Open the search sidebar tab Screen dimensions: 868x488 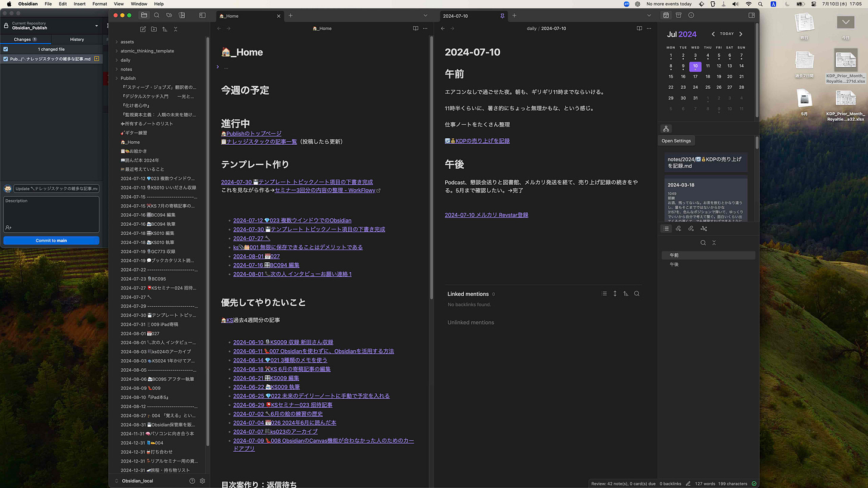tap(157, 15)
